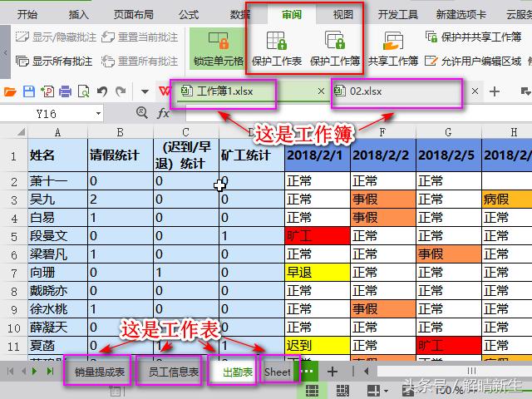
Task: Click the redo arrow icon
Action: point(121,91)
